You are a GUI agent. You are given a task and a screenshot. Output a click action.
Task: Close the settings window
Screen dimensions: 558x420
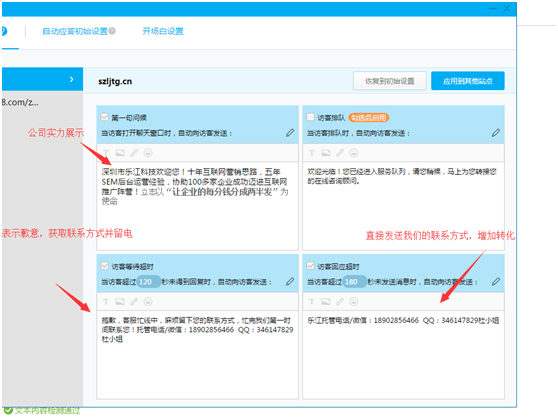click(506, 8)
